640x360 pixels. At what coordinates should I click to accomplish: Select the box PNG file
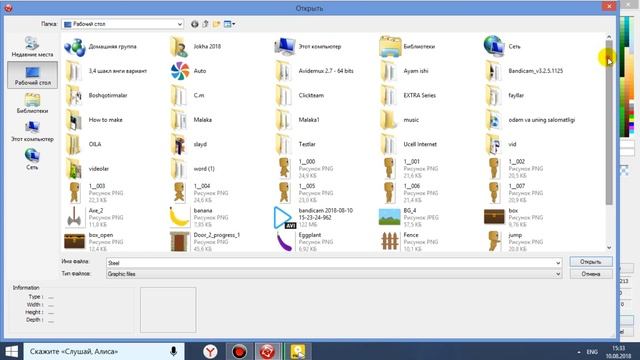[x=514, y=218]
